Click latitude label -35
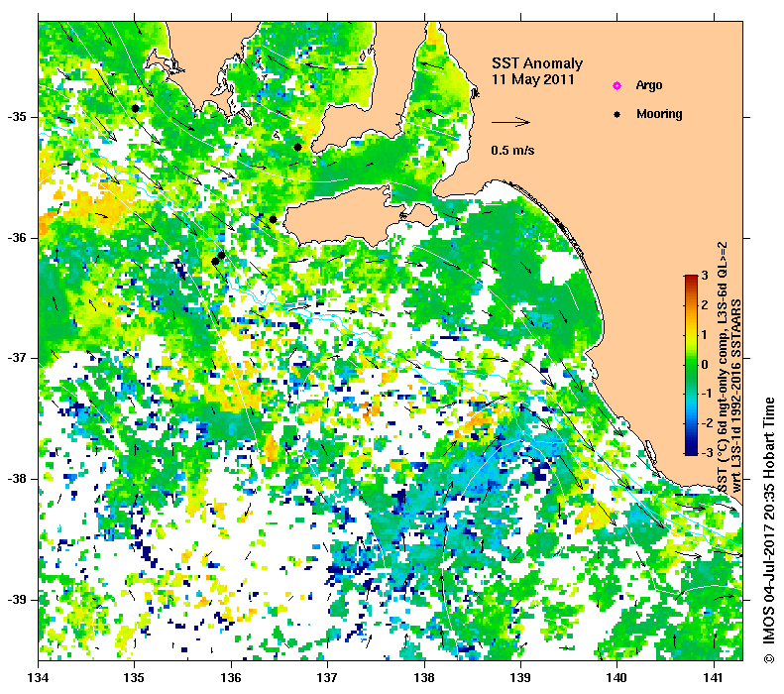784x694 pixels. (x=17, y=117)
